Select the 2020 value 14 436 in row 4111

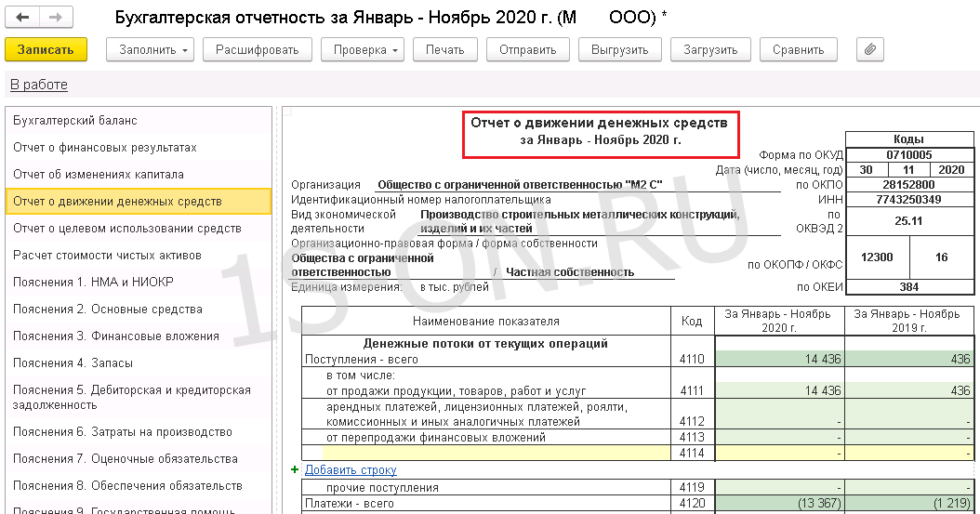pos(779,390)
